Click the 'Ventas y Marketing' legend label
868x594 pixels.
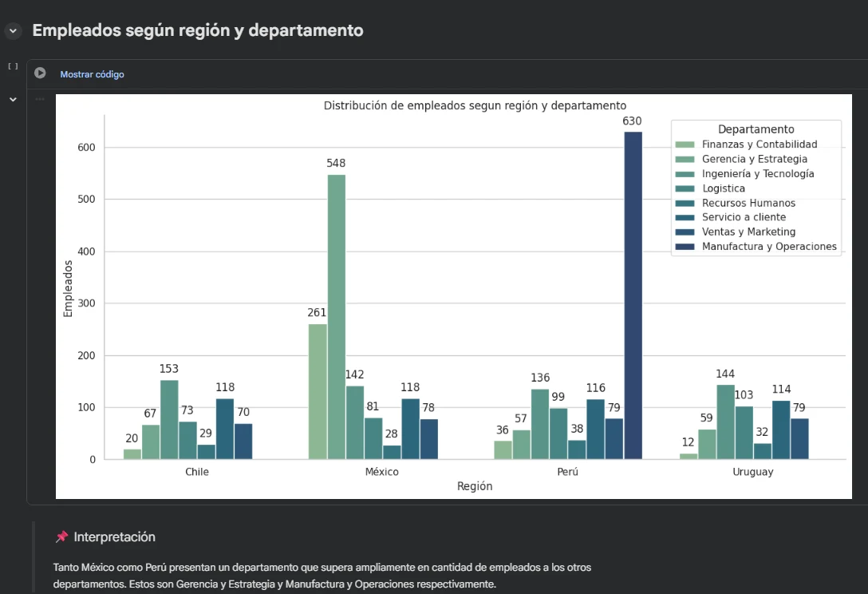[x=748, y=232]
